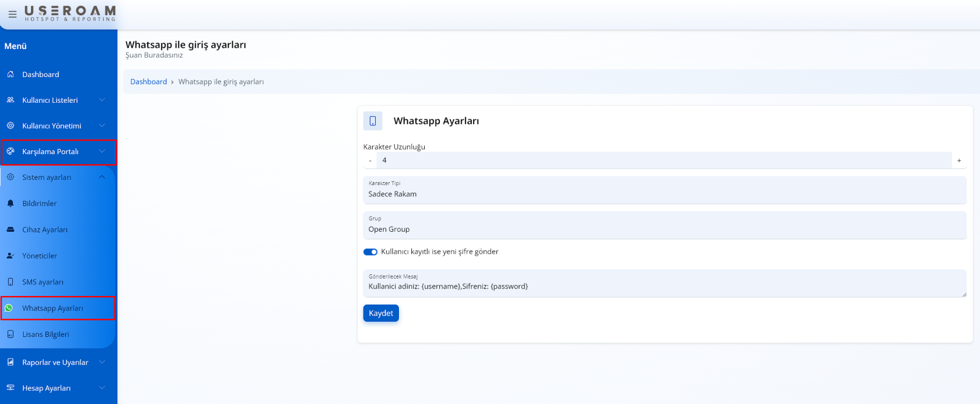Open Hesap Ayarları menu item
The width and height of the screenshot is (980, 404).
click(47, 388)
